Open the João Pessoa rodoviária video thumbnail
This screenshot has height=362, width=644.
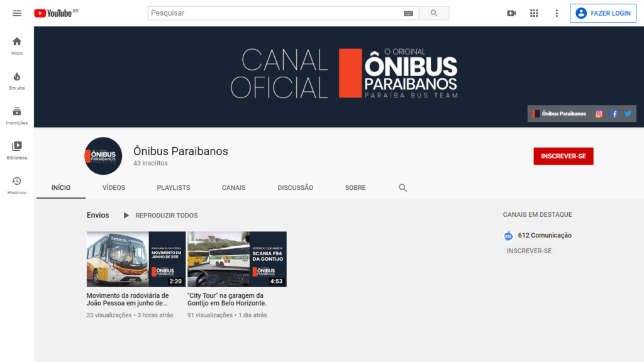click(x=136, y=259)
